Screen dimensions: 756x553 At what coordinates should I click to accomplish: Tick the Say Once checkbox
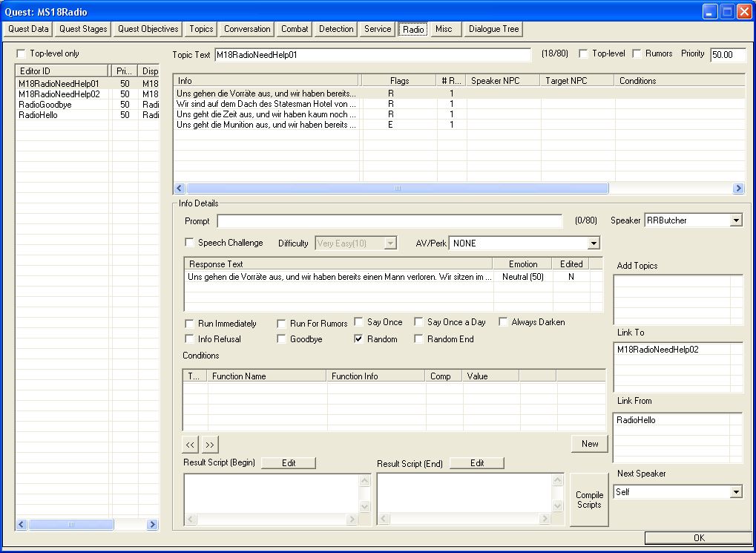[359, 322]
